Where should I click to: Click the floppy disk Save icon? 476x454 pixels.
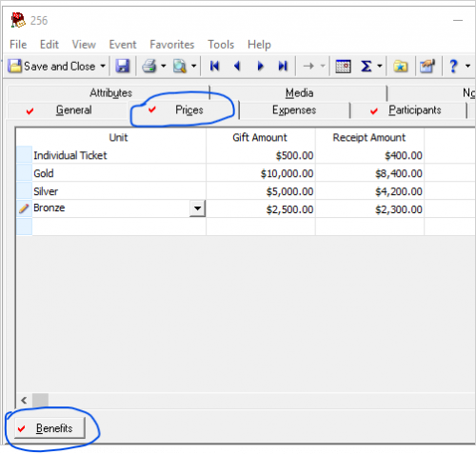pos(123,67)
